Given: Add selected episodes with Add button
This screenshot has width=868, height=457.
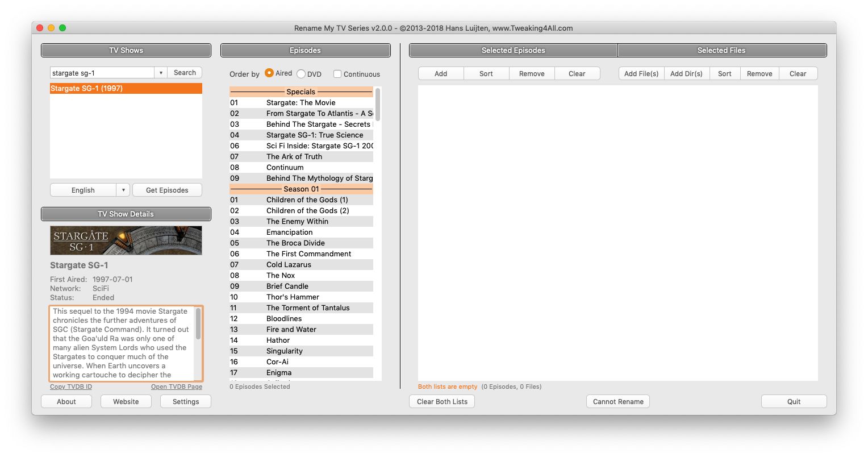Looking at the screenshot, I should coord(441,74).
